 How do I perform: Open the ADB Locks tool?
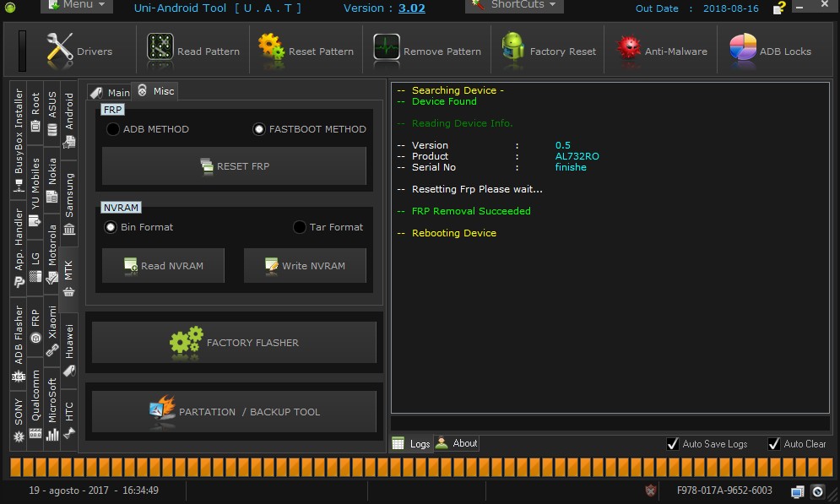771,51
